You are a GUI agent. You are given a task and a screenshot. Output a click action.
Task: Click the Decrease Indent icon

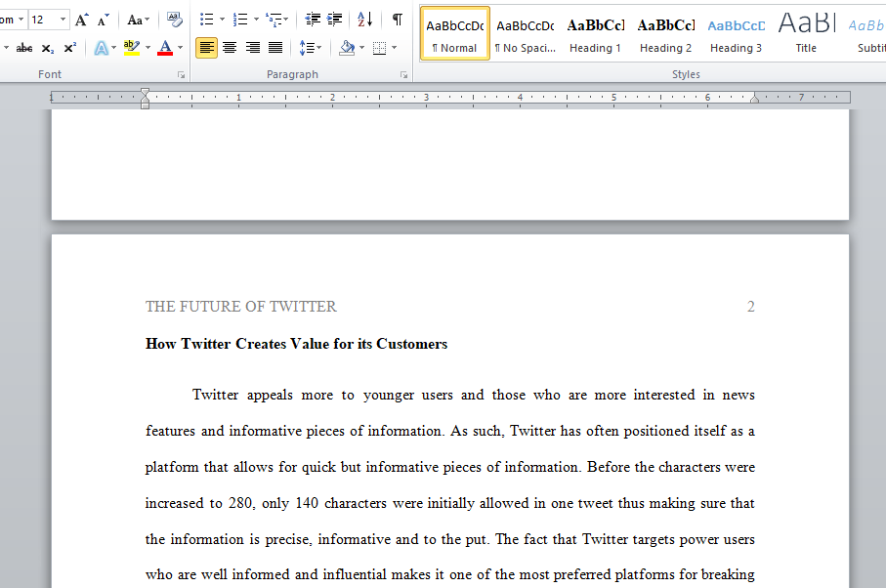313,20
